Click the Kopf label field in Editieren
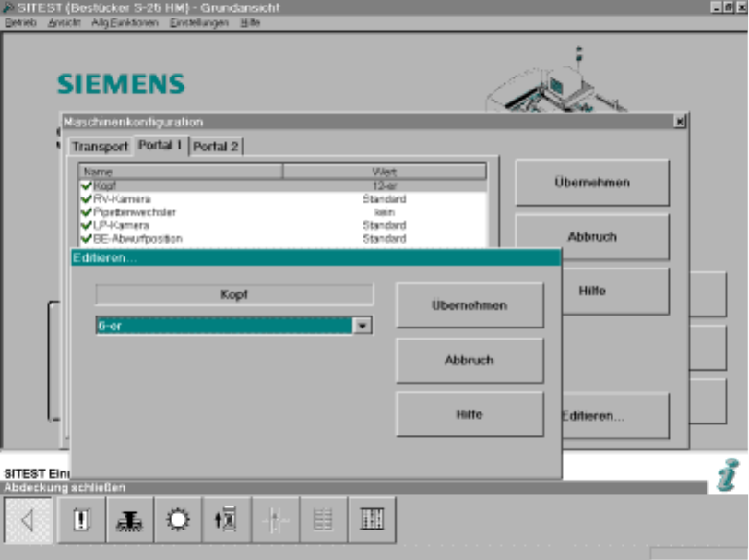Screen dimensions: 749x560 pos(234,294)
